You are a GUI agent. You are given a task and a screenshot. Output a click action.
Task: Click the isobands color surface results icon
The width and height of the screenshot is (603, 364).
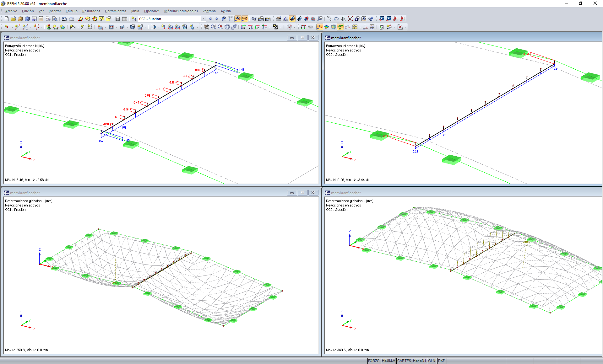(x=327, y=27)
